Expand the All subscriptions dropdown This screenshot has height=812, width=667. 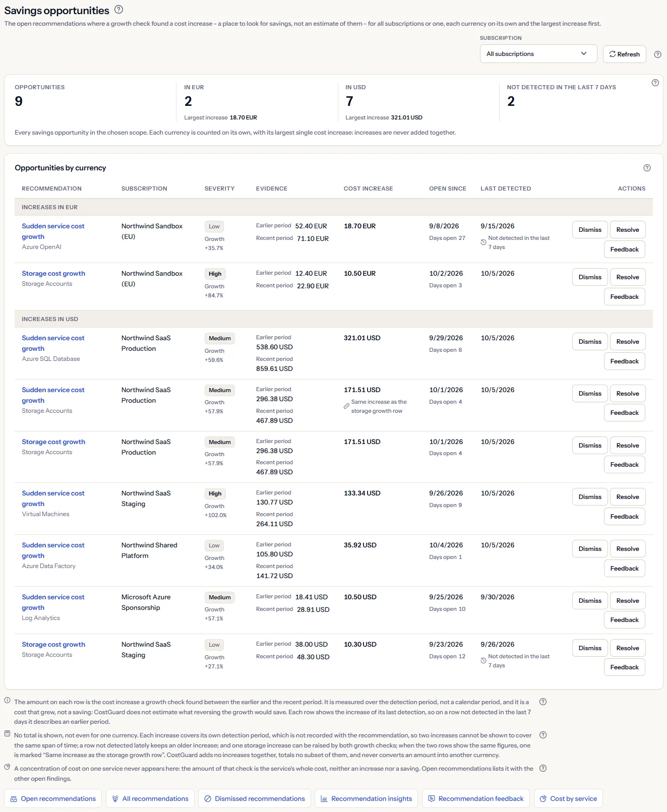pos(538,54)
